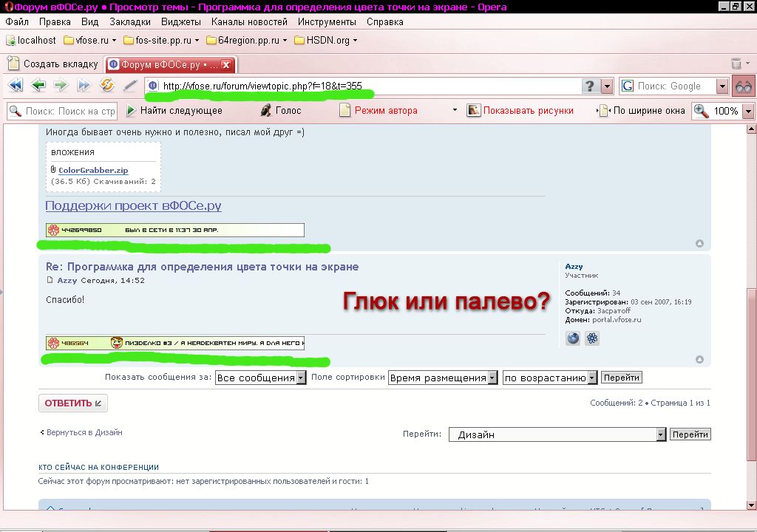Viewport: 757px width, 532px height.
Task: Click the ОТВЕТИТЬ reply button
Action: click(73, 403)
